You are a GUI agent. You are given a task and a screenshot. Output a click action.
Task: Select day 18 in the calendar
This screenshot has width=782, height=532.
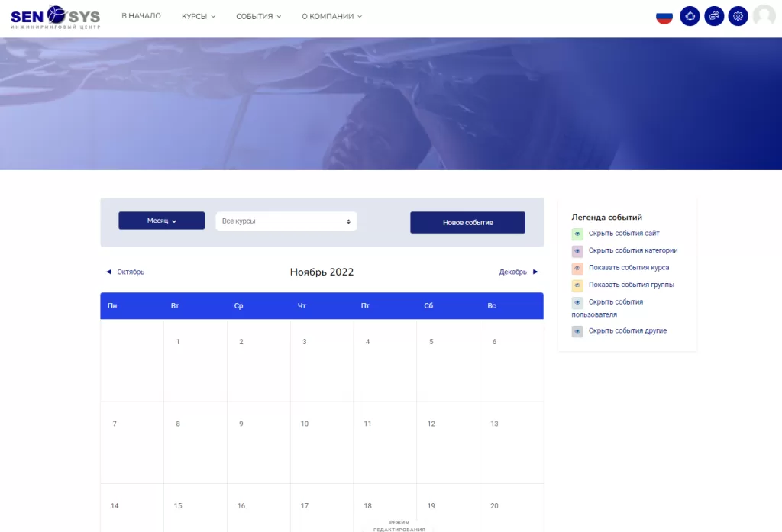coord(367,505)
